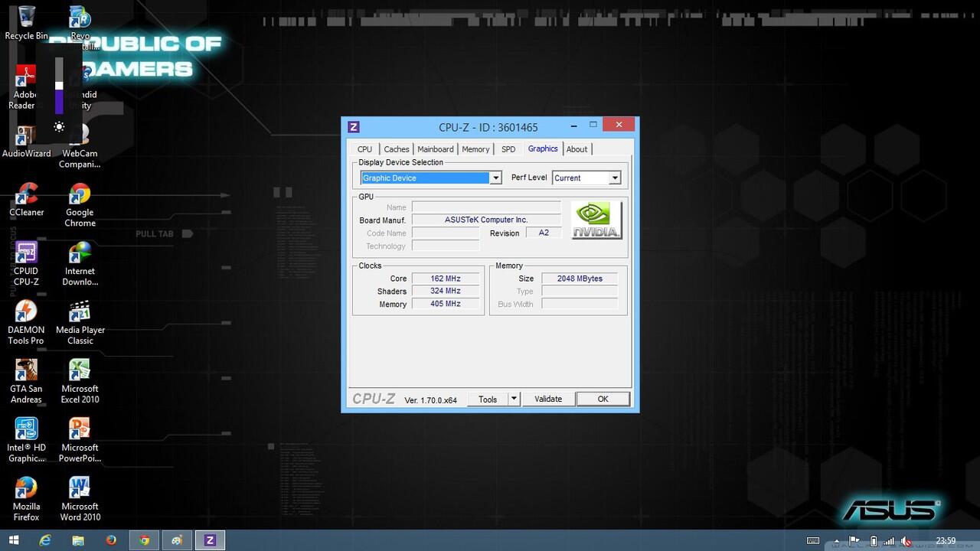
Task: Open the Intel HD Graphics desktop shortcut
Action: [x=26, y=441]
